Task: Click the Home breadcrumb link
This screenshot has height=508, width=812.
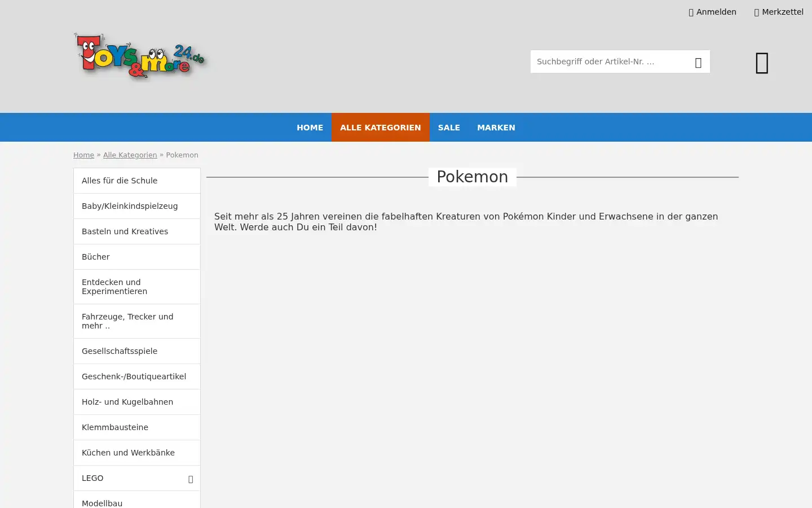Action: [83, 155]
